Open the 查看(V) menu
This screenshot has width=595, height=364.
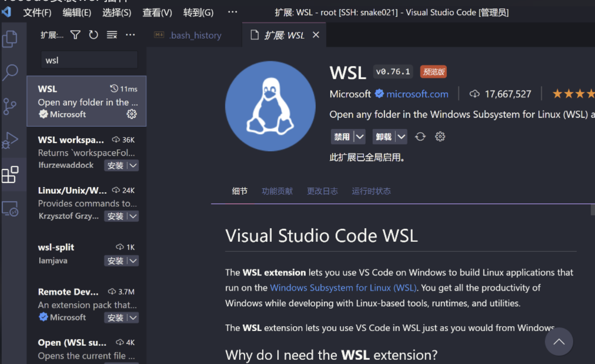point(157,12)
